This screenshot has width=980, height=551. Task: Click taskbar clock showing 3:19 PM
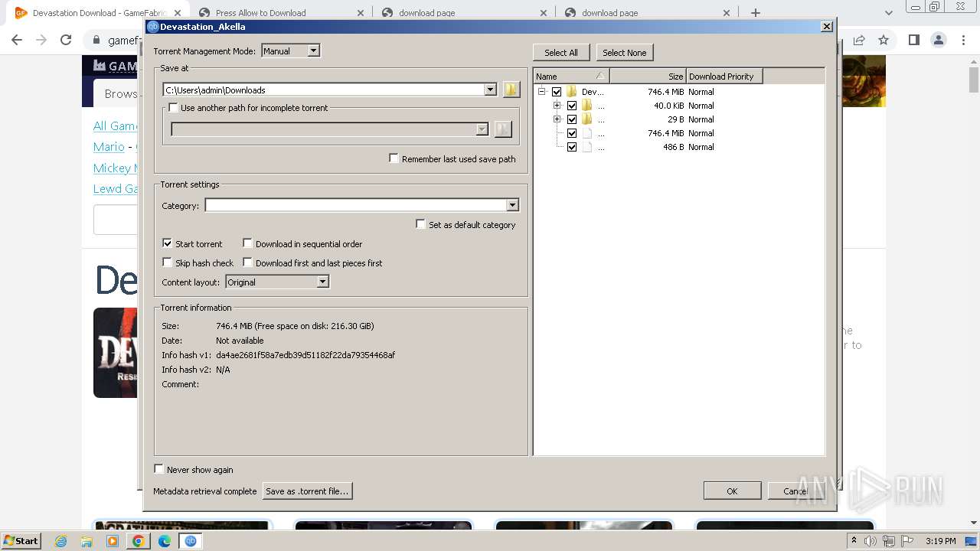pyautogui.click(x=941, y=541)
